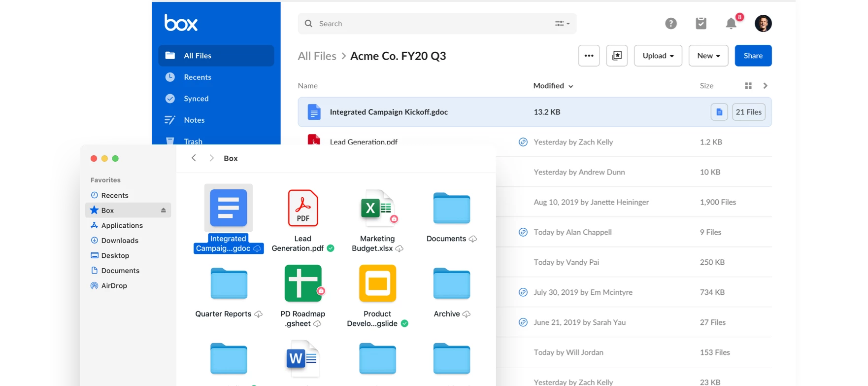Screen dimensions: 868x386
Task: Open the user profile avatar
Action: 763,23
